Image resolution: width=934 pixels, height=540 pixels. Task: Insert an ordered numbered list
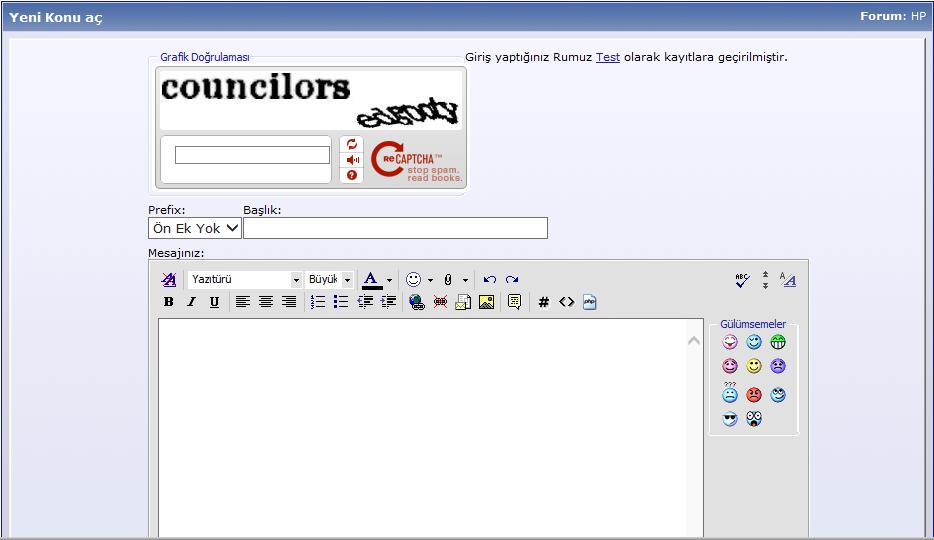pyautogui.click(x=318, y=302)
